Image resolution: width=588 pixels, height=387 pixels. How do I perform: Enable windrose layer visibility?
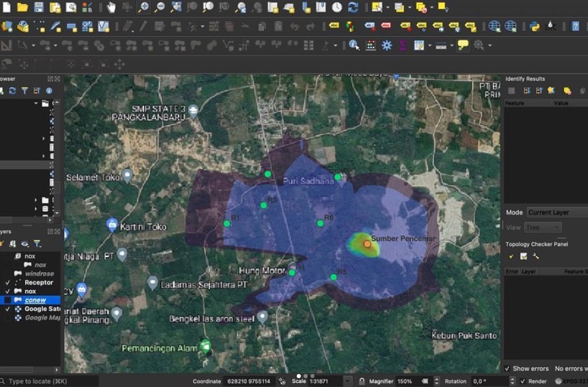coord(8,273)
